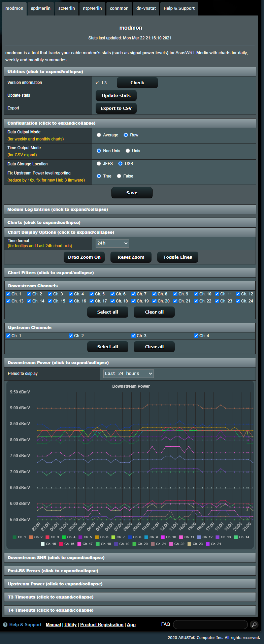
Task: Select USB data storage location
Action: pyautogui.click(x=121, y=164)
